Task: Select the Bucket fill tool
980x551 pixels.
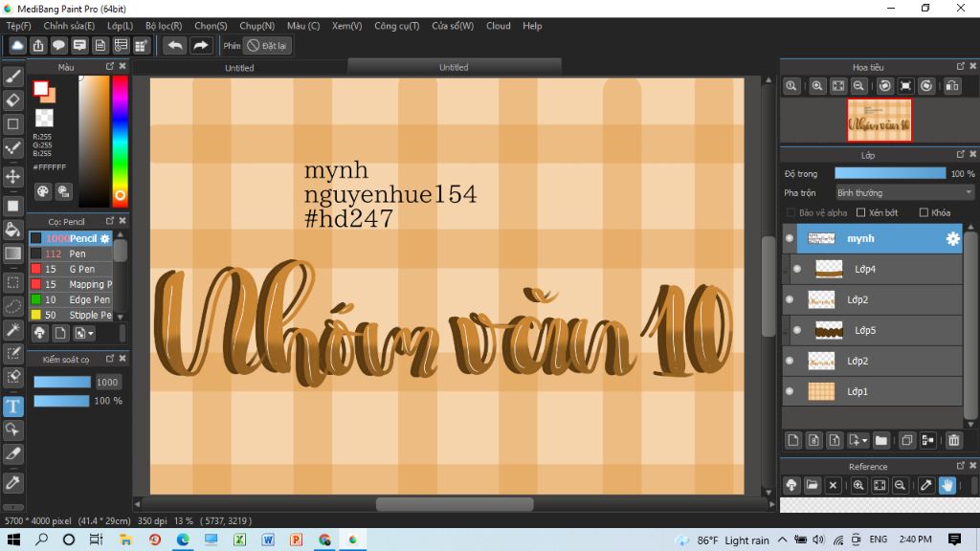Action: pos(13,230)
